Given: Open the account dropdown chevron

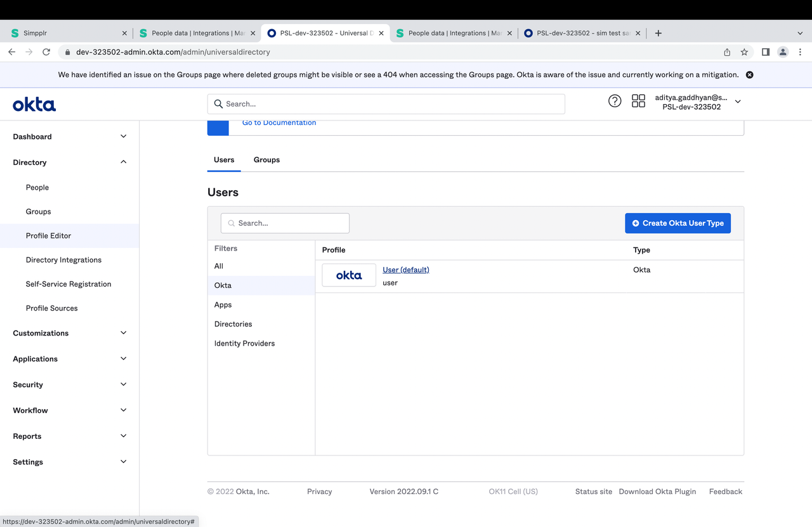Looking at the screenshot, I should pos(738,101).
